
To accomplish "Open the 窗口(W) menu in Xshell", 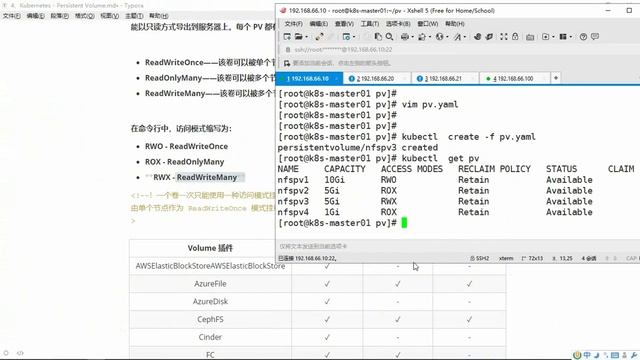I will coord(428,24).
